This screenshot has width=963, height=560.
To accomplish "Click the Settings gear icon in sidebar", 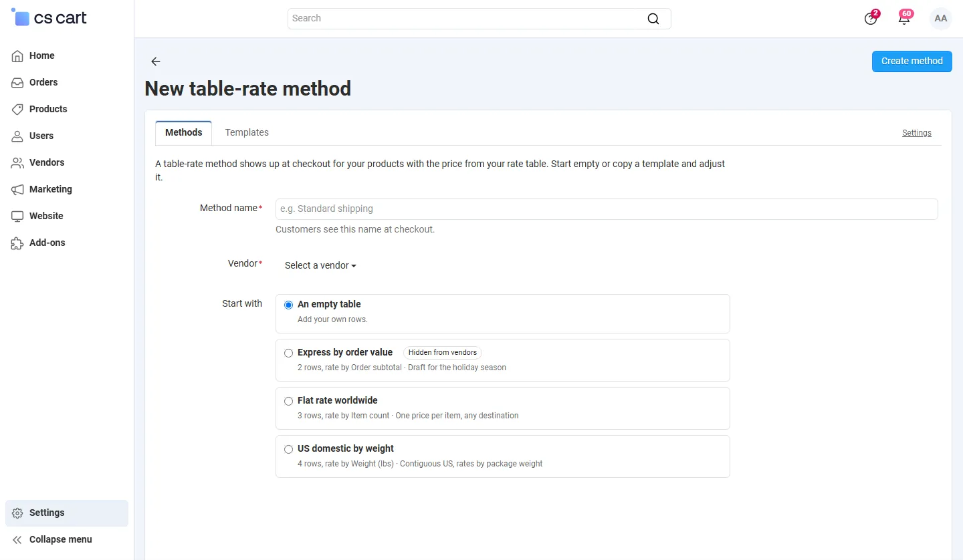I will click(17, 513).
